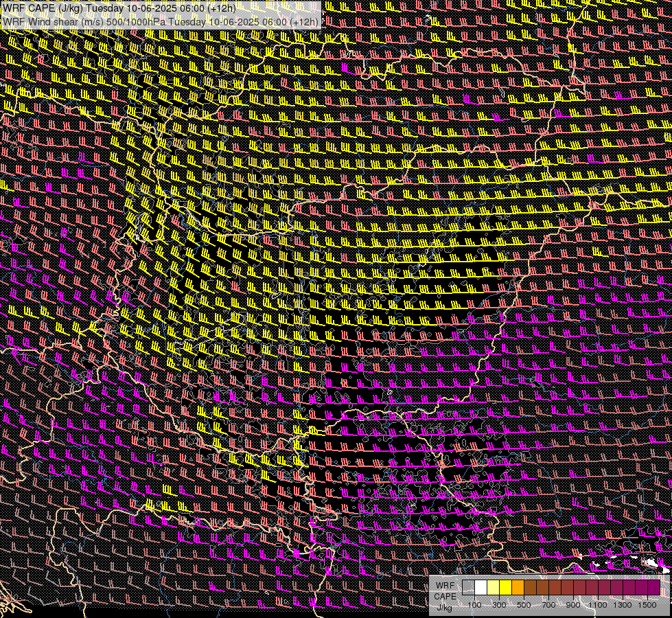This screenshot has height=618, width=672.
Task: Click the 500 value on the legend scale
Action: [524, 605]
